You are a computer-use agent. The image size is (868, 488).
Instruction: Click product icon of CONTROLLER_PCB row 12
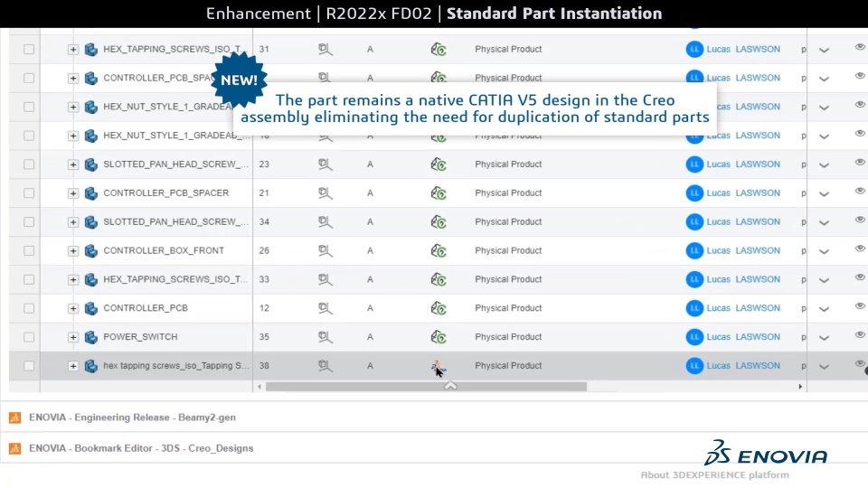[x=90, y=308]
